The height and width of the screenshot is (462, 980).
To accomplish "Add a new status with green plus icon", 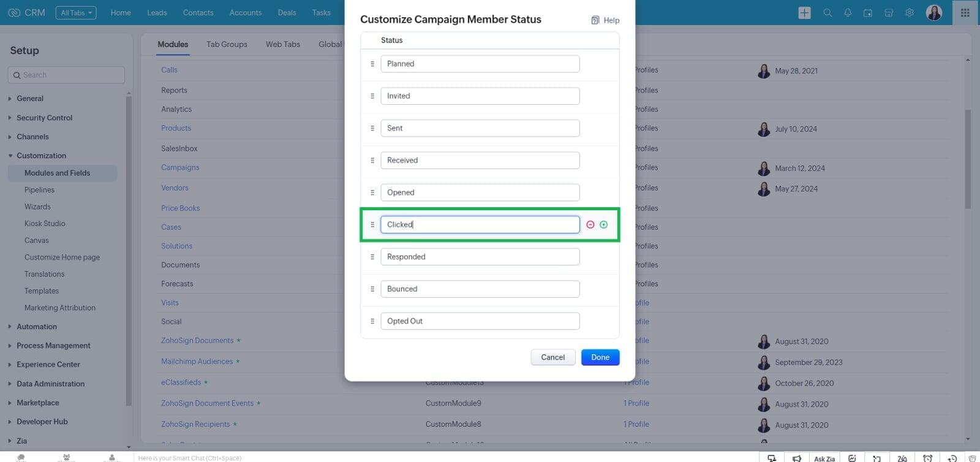I will pyautogui.click(x=604, y=225).
